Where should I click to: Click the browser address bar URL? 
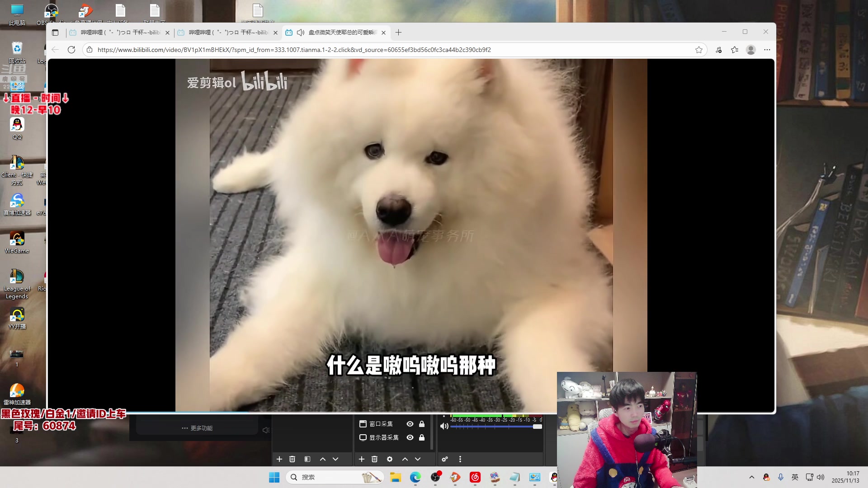294,50
